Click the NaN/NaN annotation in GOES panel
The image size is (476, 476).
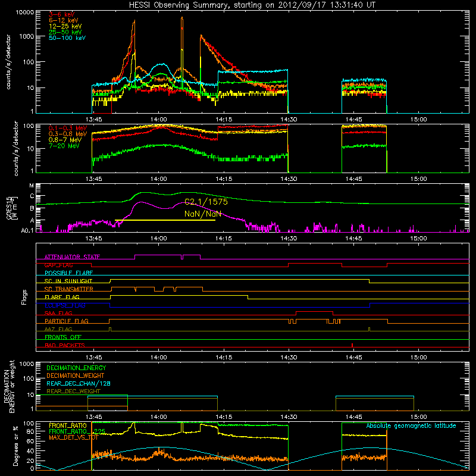coord(203,214)
